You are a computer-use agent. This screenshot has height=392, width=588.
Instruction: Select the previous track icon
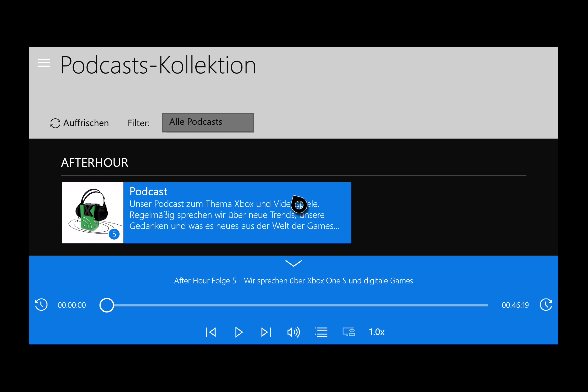click(211, 332)
